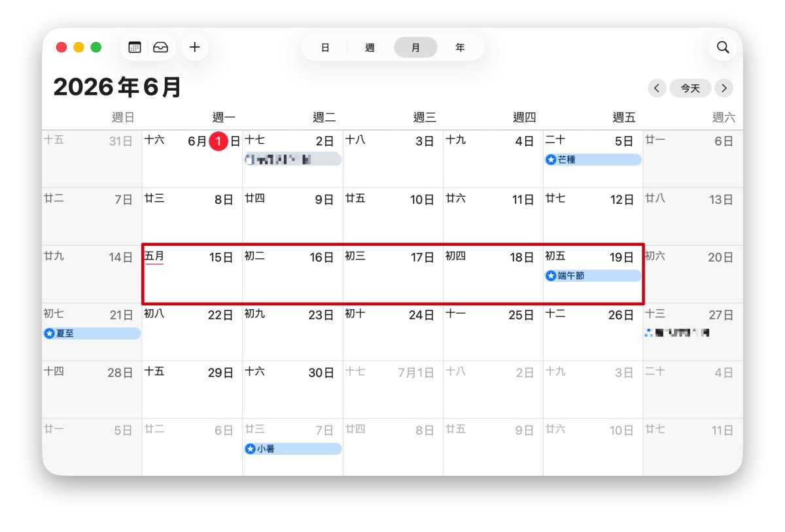
Task: Open the inbox tray icon
Action: click(160, 47)
